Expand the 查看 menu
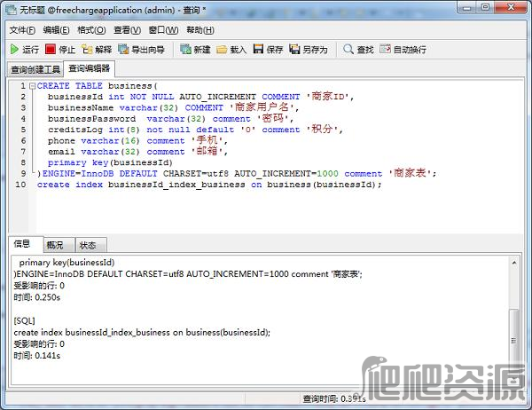The image size is (532, 410). coord(126,30)
